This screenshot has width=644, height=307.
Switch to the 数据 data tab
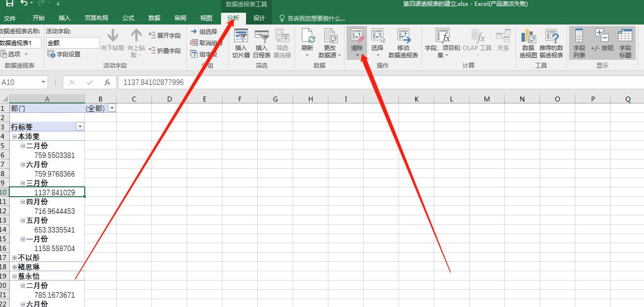coord(154,18)
